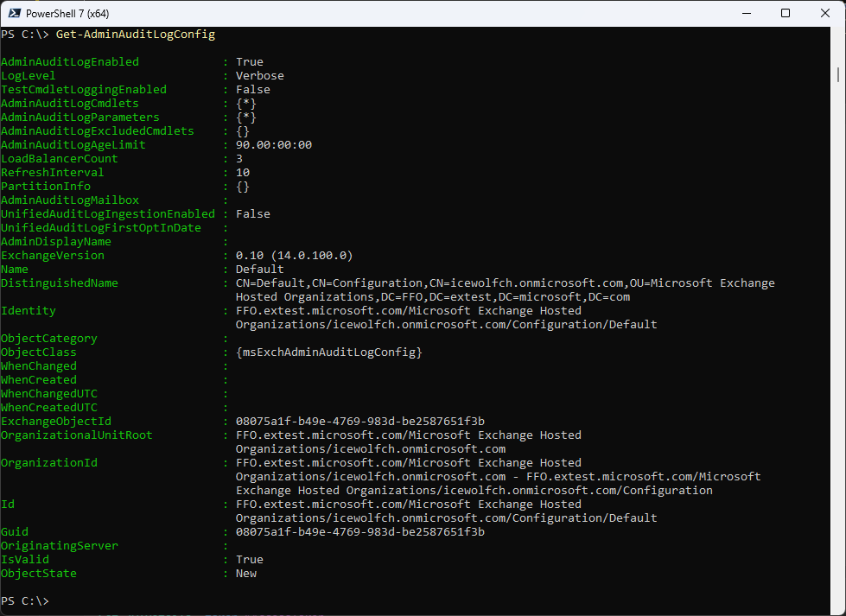Click the IsValid property name
This screenshot has width=846, height=616.
tap(25, 560)
